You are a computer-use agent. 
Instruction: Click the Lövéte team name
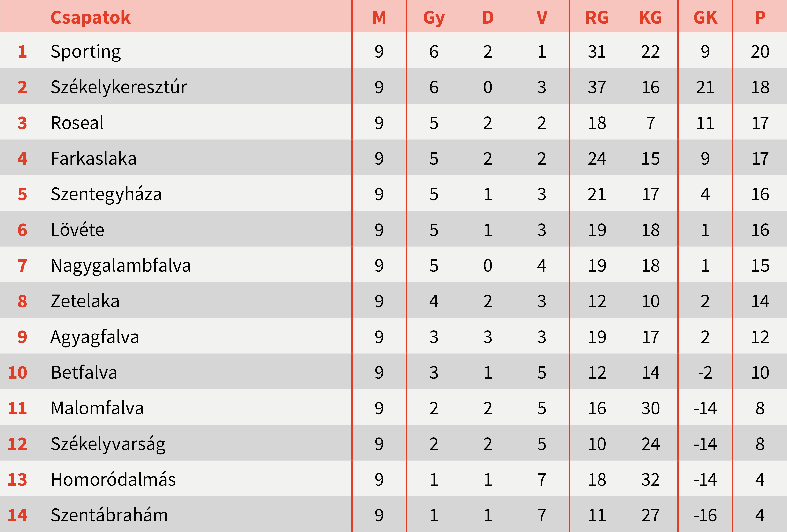(x=77, y=230)
